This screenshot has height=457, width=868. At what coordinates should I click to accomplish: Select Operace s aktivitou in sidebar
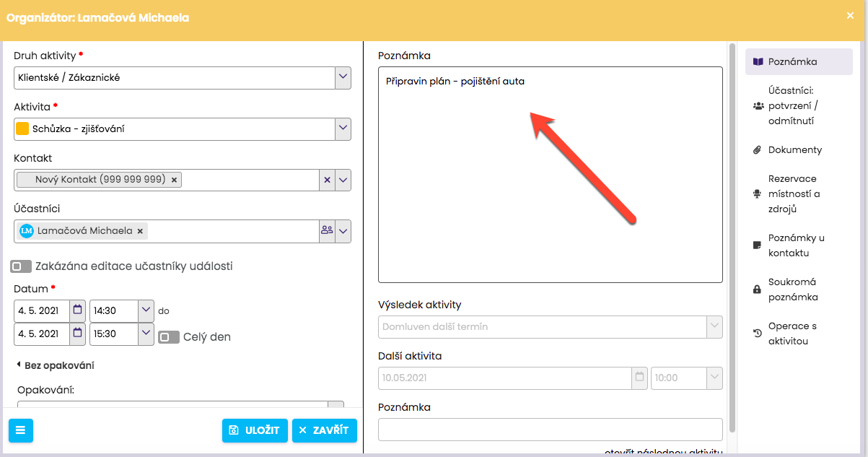(792, 334)
